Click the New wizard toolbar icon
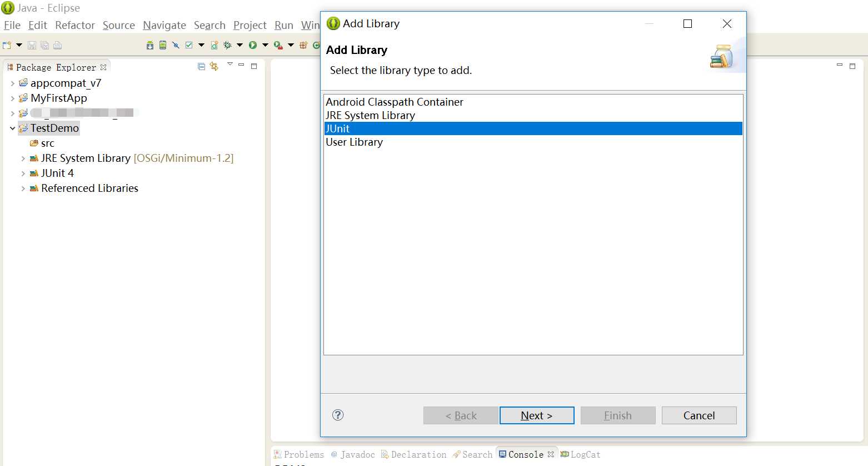868x466 pixels. (x=7, y=45)
